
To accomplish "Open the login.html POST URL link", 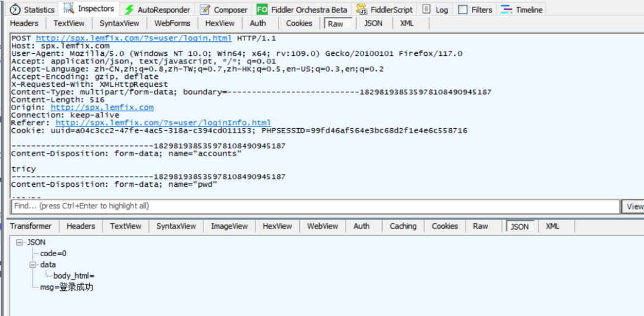I will click(134, 38).
